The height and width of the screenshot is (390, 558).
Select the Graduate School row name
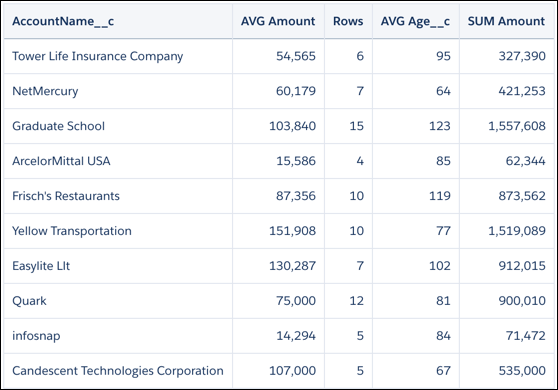point(58,126)
